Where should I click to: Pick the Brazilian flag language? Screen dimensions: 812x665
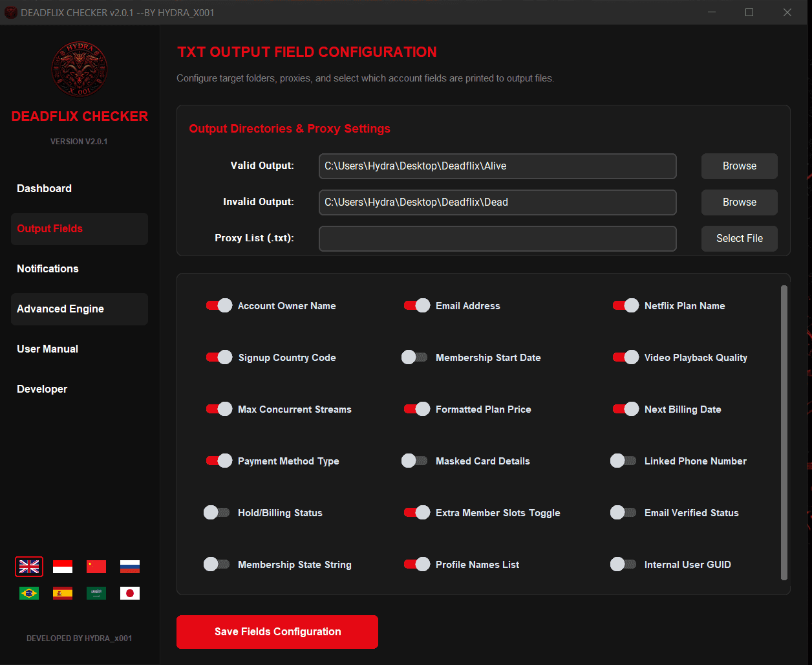pos(29,593)
